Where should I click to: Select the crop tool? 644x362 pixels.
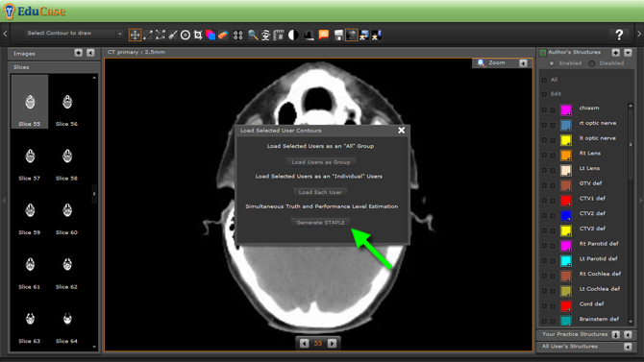(198, 35)
